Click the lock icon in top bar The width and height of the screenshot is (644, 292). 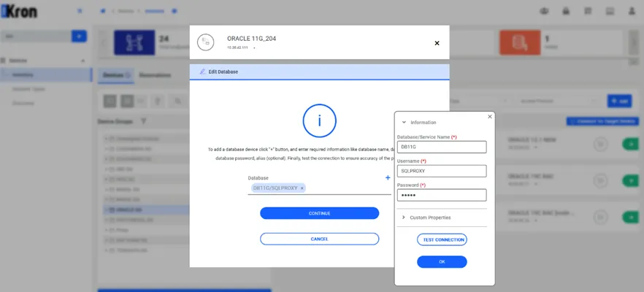pos(566,11)
